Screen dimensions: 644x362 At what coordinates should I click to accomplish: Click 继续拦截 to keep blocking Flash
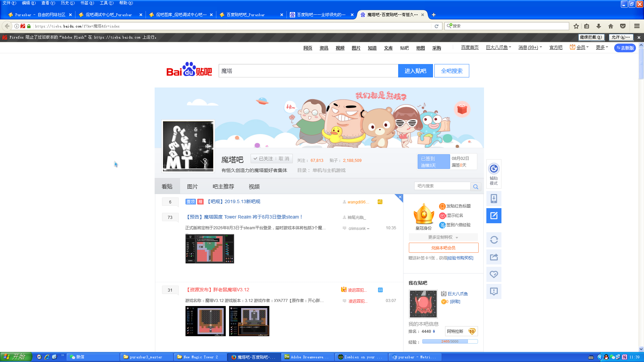(591, 37)
